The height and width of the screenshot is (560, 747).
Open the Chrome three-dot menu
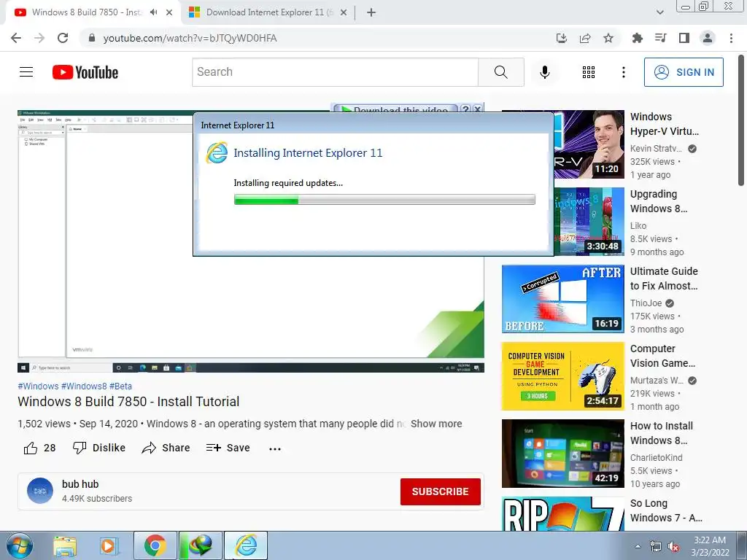coord(731,38)
